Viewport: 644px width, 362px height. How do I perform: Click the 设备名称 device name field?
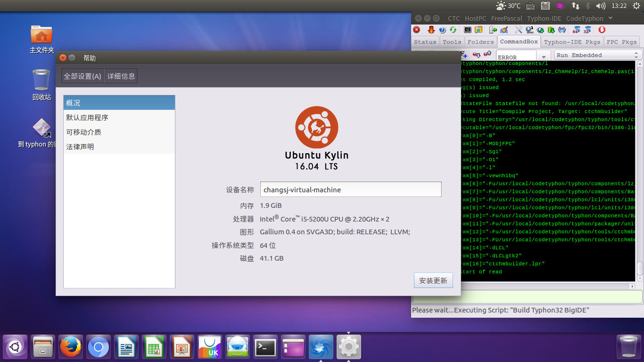[351, 189]
